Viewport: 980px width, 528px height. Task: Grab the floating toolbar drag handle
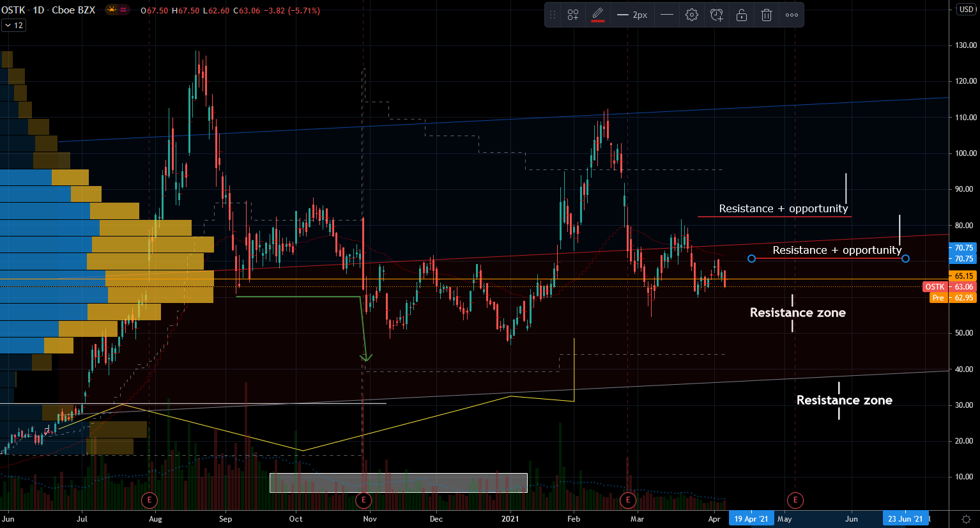553,15
